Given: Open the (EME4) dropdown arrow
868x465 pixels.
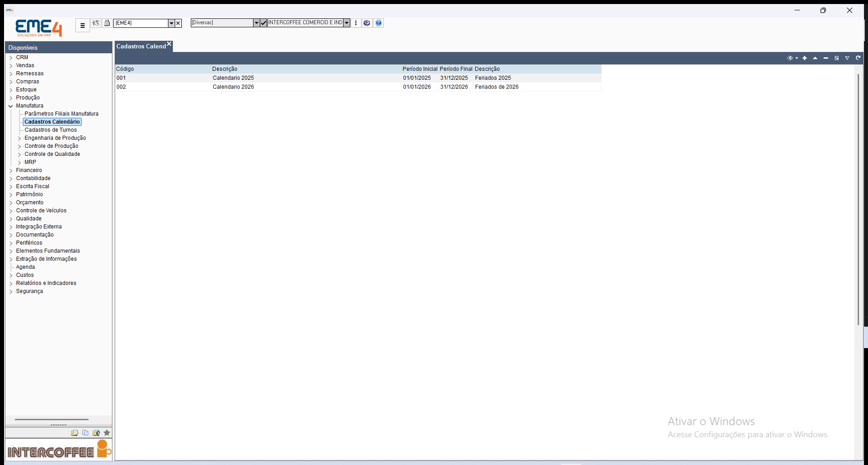Looking at the screenshot, I should [171, 23].
